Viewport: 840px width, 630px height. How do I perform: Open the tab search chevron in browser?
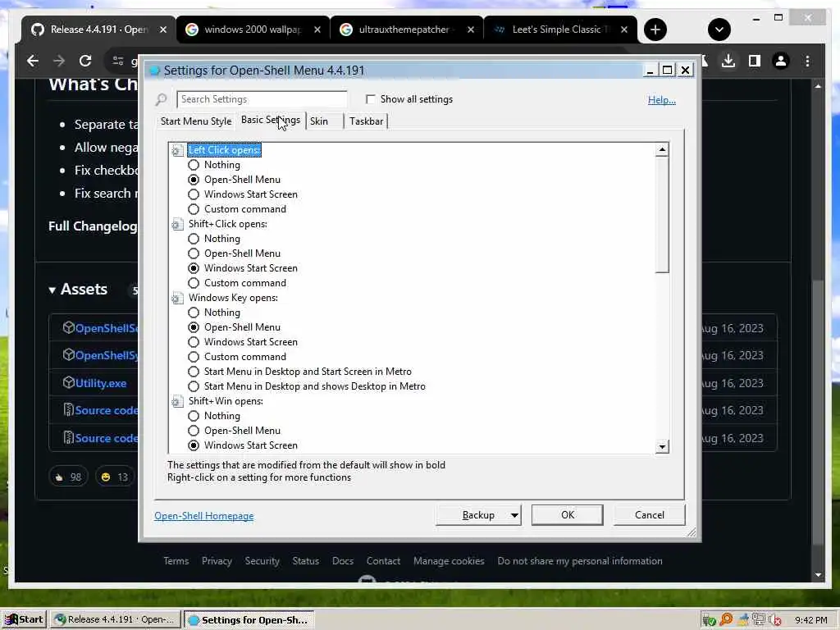(719, 30)
